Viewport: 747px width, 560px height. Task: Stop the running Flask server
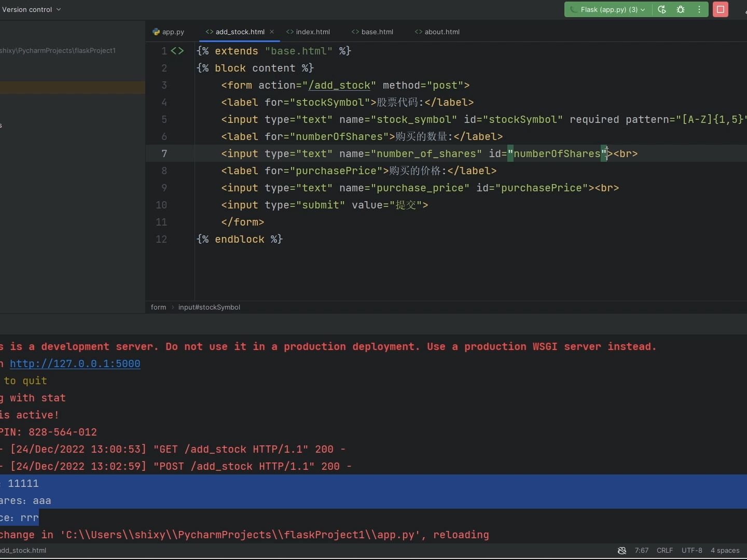click(x=721, y=9)
